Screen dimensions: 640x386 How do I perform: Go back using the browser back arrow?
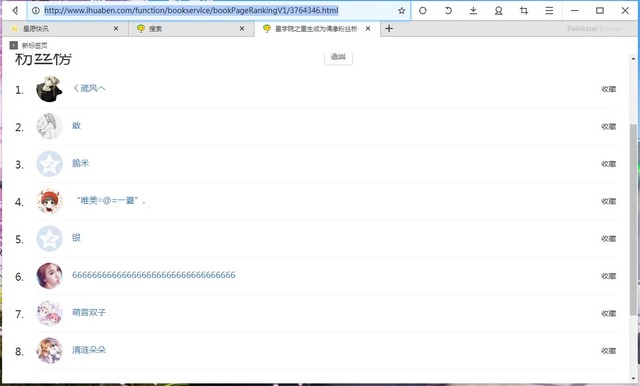tap(15, 11)
